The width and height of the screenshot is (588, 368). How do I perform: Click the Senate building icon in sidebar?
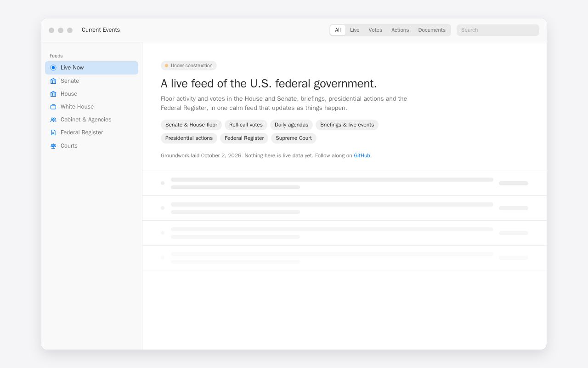point(53,81)
